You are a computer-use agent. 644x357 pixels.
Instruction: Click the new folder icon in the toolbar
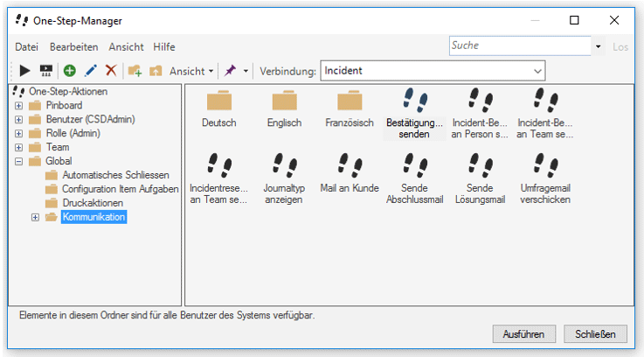(x=135, y=71)
